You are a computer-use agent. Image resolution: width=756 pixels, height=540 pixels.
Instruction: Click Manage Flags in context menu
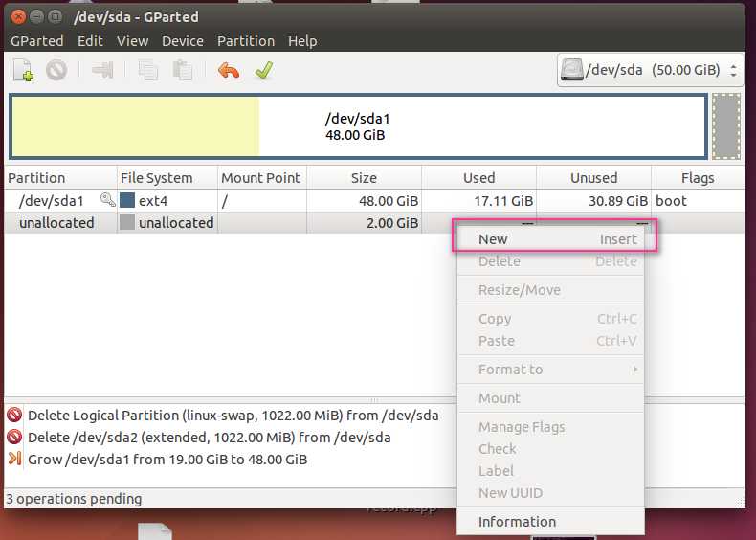coord(550,427)
